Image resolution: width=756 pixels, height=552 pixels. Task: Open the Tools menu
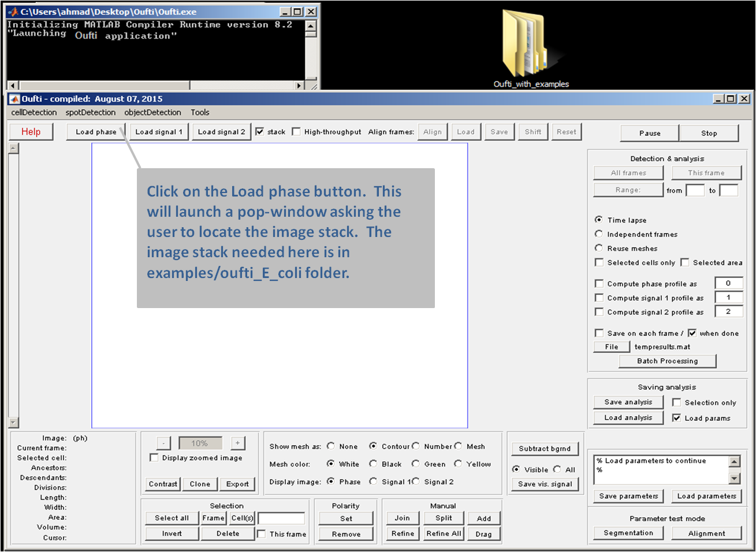pyautogui.click(x=200, y=113)
